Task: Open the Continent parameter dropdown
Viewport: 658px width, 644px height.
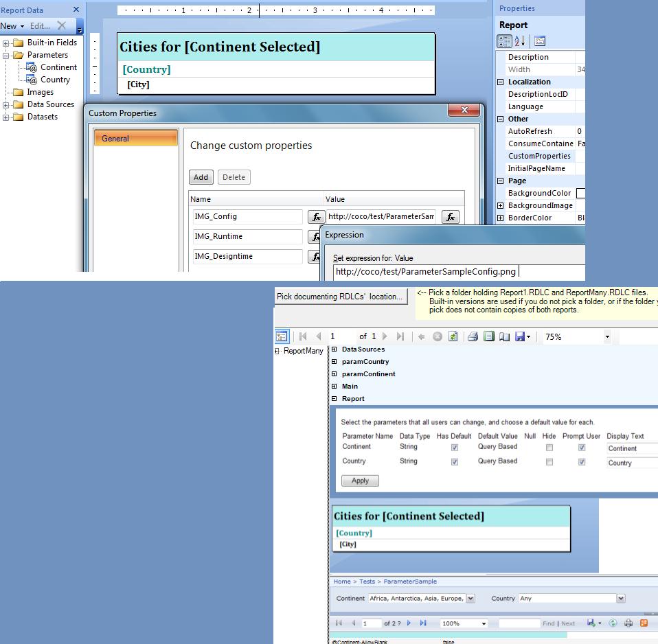Action: click(x=470, y=599)
